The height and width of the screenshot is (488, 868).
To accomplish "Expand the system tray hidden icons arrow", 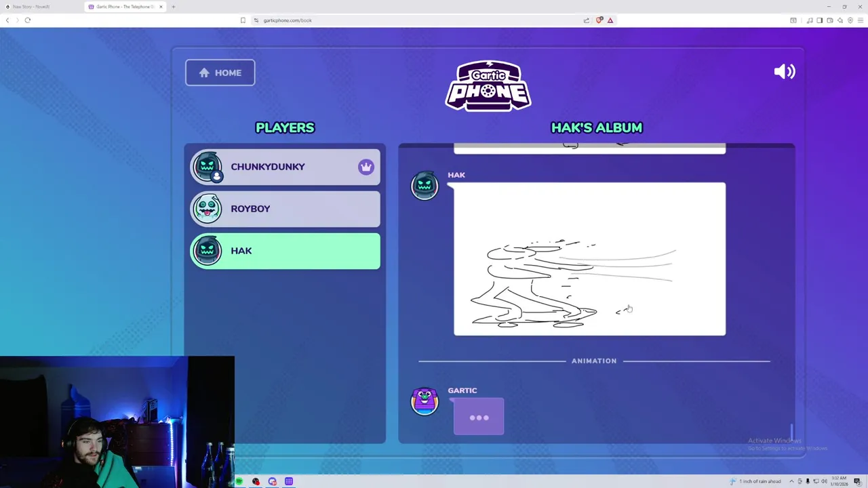I will [x=791, y=481].
